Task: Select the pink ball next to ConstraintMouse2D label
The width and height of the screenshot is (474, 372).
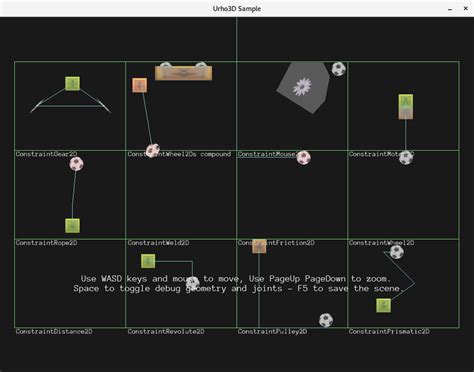Action: 303,158
